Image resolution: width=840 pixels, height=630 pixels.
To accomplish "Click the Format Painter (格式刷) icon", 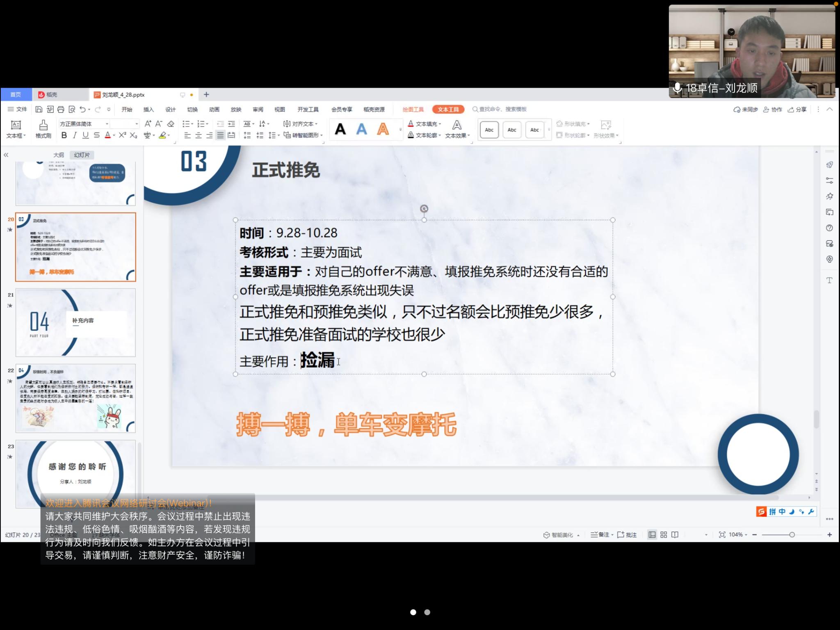I will [x=43, y=125].
